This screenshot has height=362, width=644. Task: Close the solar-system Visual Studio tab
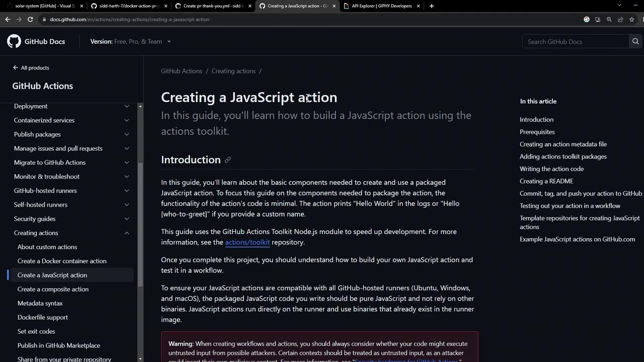[82, 6]
